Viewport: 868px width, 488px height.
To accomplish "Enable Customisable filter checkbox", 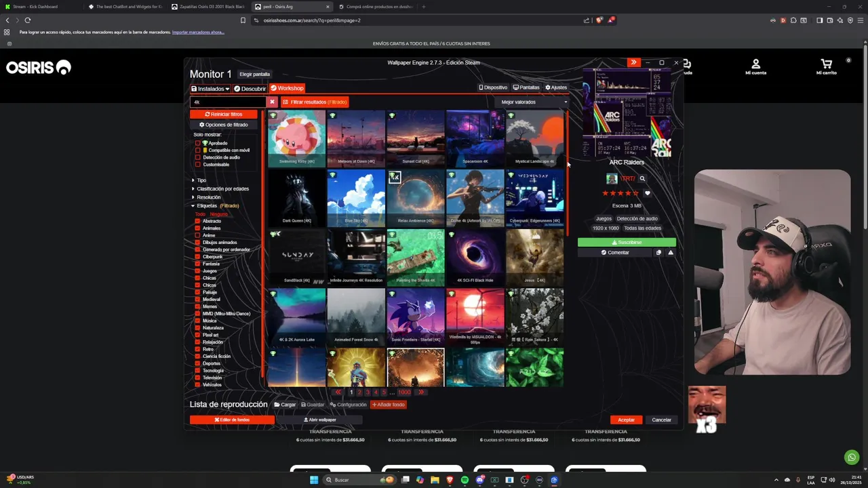I will coord(198,164).
